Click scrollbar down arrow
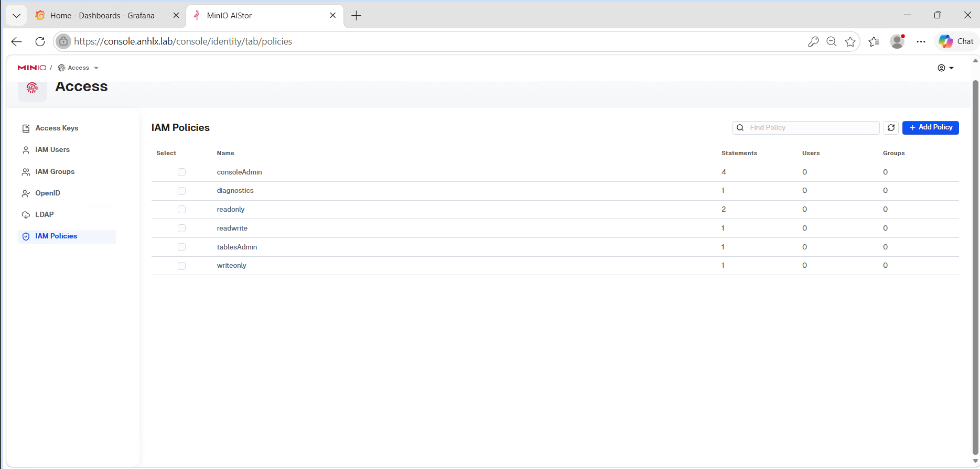Screen dimensions: 980x469 click(x=975, y=461)
